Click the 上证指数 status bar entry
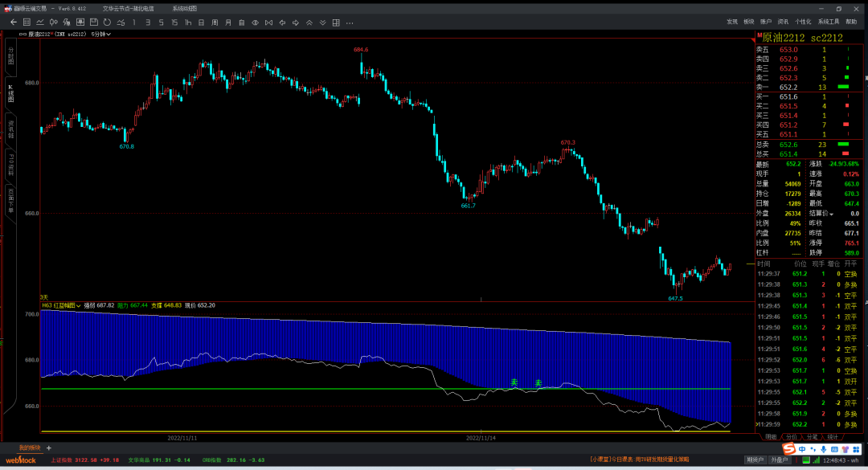The height and width of the screenshot is (470, 868). point(84,460)
